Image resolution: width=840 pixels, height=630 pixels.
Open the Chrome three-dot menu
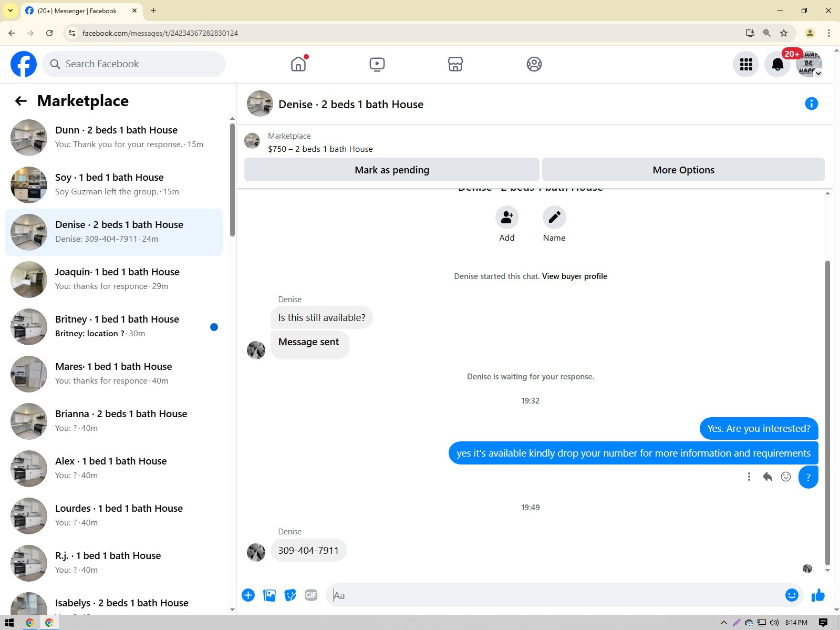point(829,33)
